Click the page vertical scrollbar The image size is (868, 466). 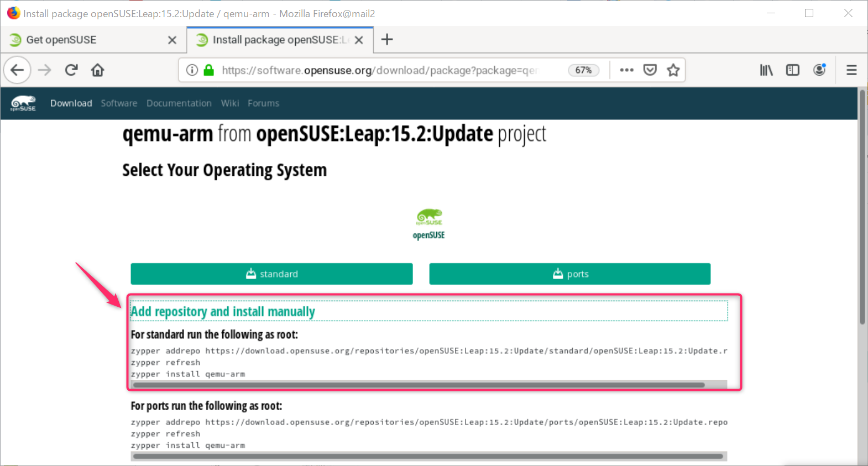tap(862, 207)
